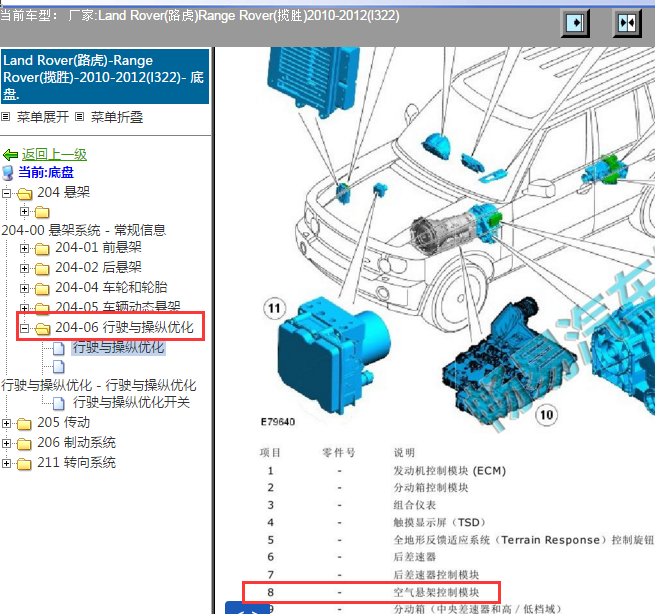Click document icon beside 行驶与操纵优化开关
The image size is (655, 614).
pyautogui.click(x=59, y=403)
